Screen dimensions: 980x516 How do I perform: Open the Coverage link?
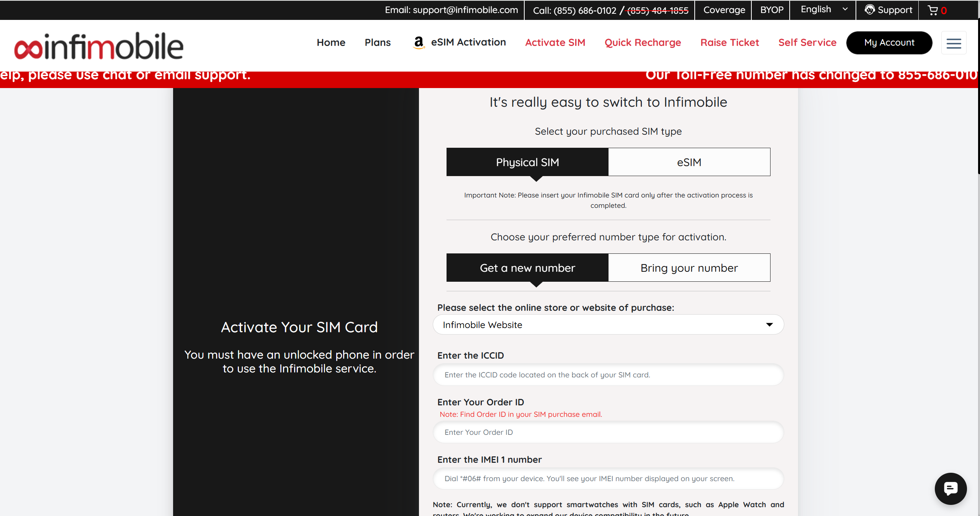(724, 10)
